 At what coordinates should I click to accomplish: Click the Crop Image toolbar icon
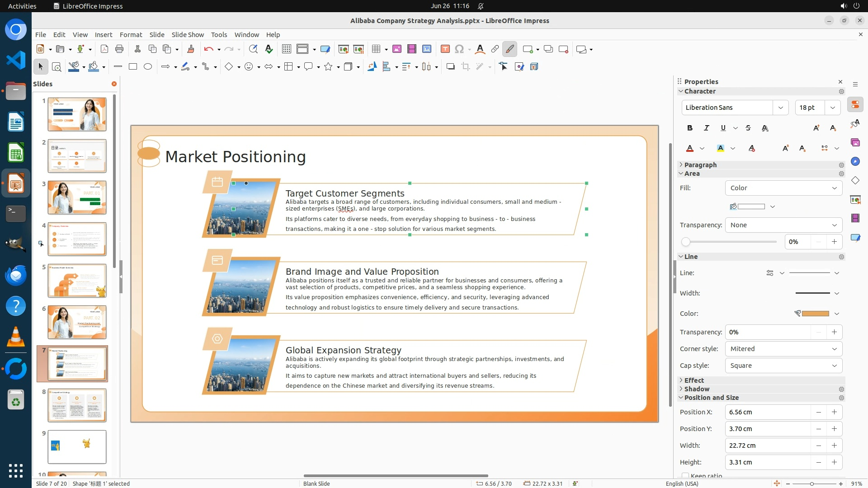tap(465, 67)
